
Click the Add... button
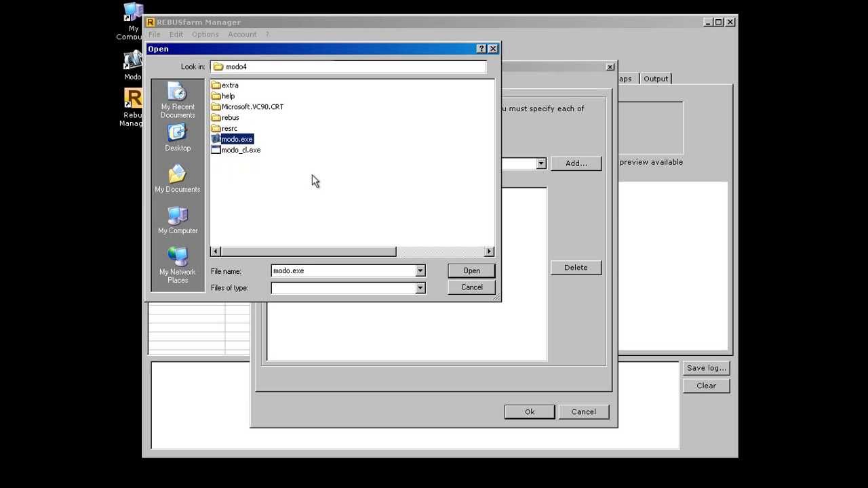click(576, 163)
